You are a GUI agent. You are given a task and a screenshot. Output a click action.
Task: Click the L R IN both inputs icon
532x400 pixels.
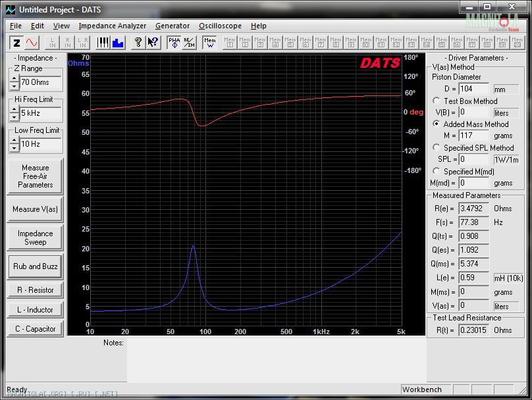click(x=83, y=43)
